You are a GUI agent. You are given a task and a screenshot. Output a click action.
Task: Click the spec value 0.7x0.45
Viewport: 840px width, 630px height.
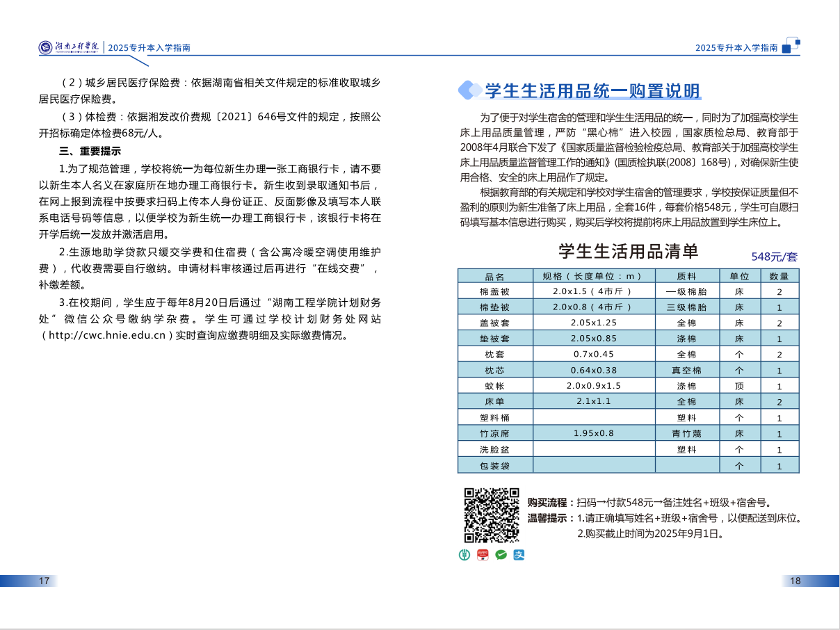pos(594,354)
